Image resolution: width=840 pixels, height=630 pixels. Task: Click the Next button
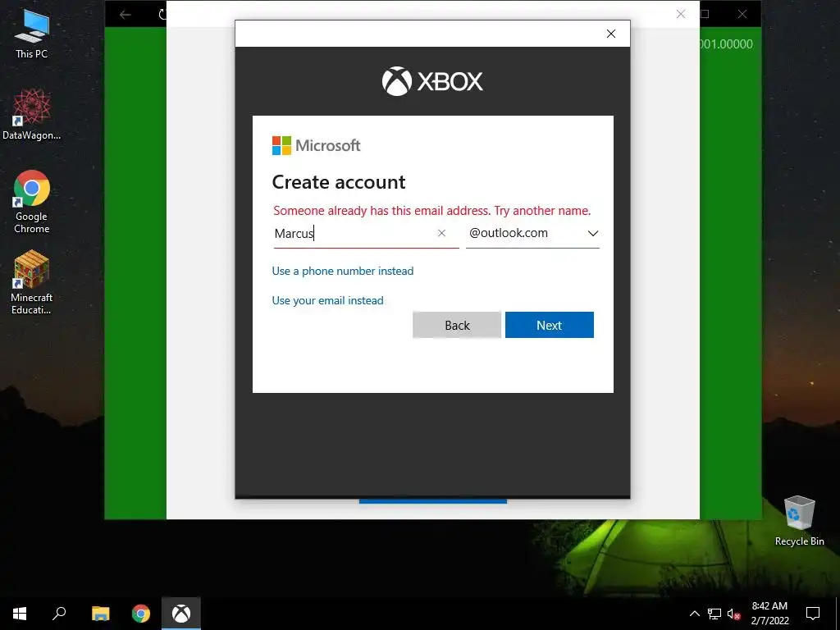click(549, 325)
